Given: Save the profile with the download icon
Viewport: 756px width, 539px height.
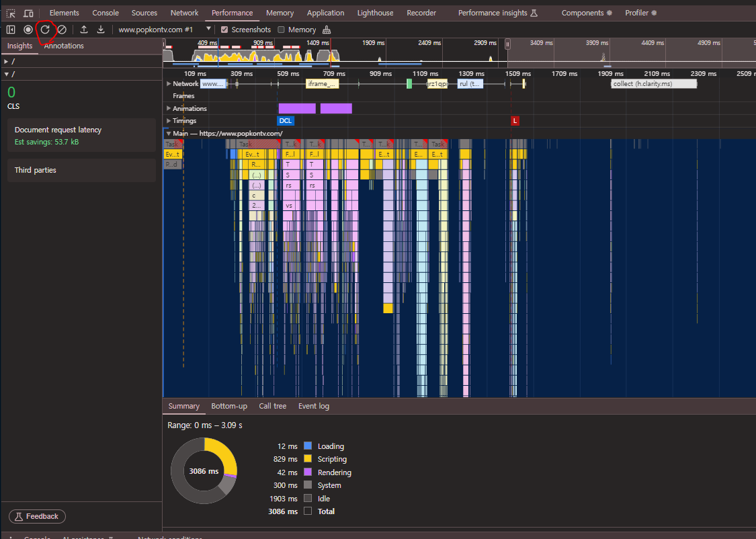Looking at the screenshot, I should tap(101, 30).
